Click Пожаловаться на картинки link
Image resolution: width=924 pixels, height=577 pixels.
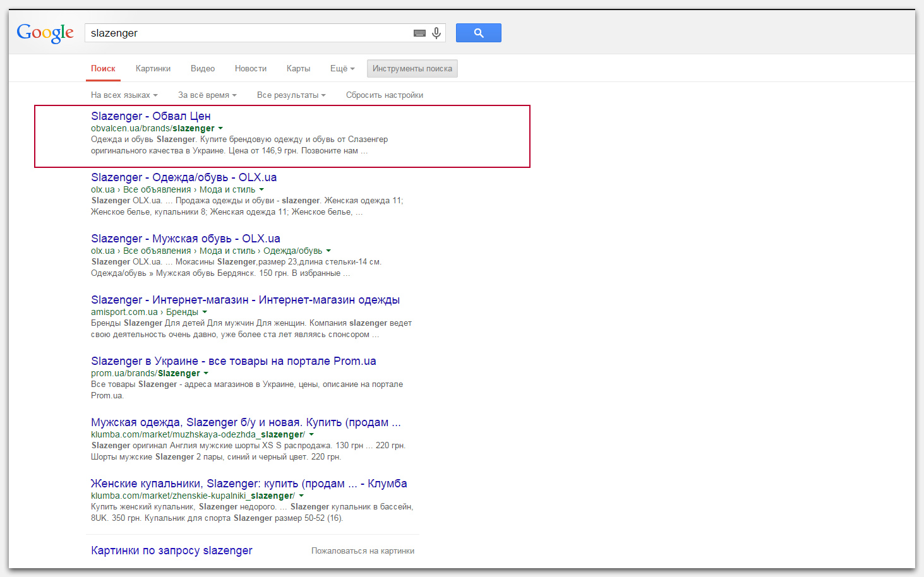coord(363,551)
